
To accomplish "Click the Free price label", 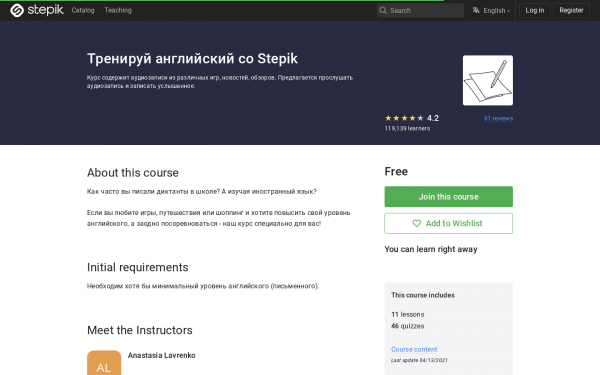I will (x=396, y=171).
